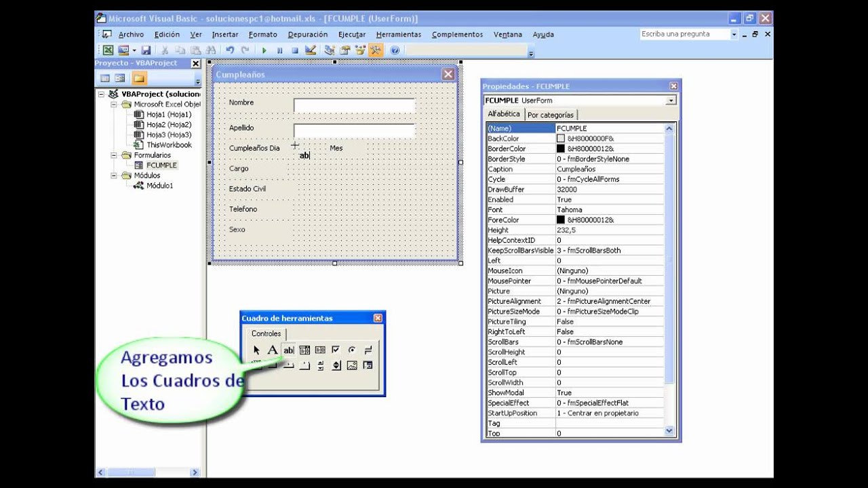Select the CheckBox control in the toolbox

point(336,350)
